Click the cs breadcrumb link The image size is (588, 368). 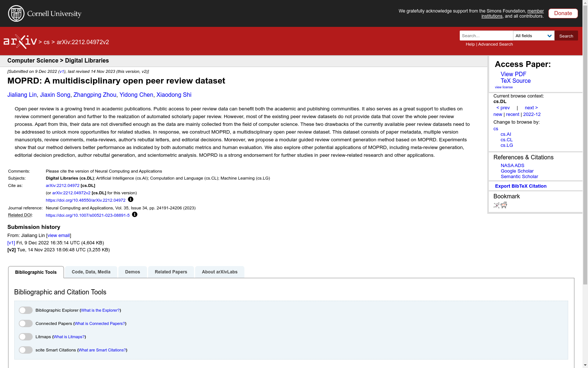coord(47,42)
